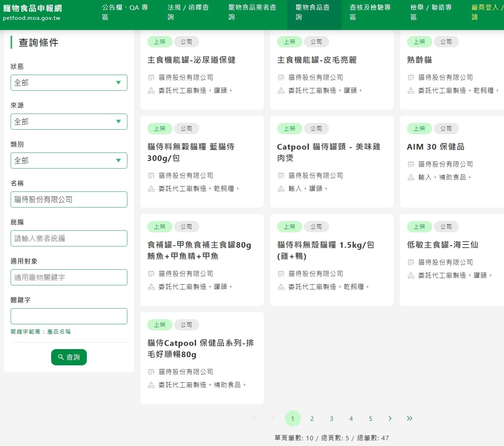Click category icon on 低敏主食罐-海三仙 card
The height and width of the screenshot is (446, 504).
[411, 275]
